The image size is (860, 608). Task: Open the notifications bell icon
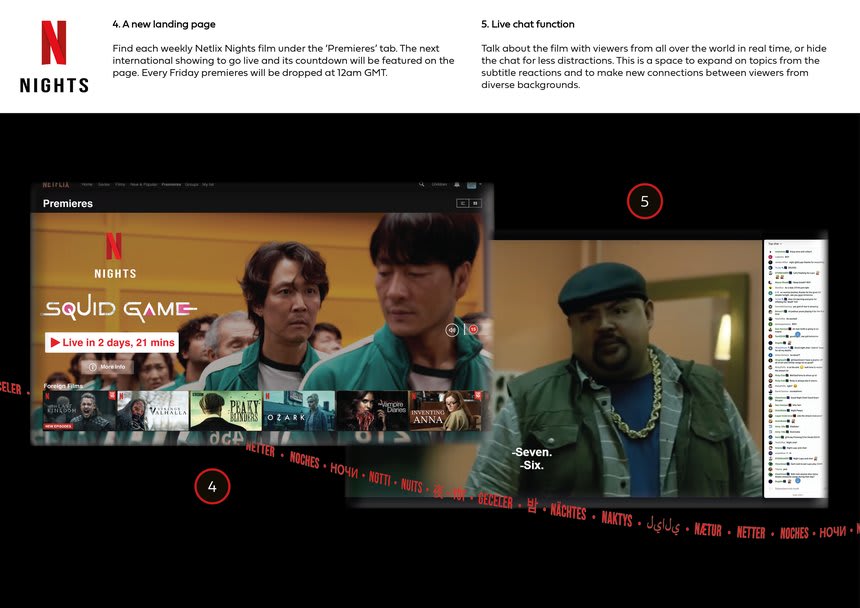(455, 184)
